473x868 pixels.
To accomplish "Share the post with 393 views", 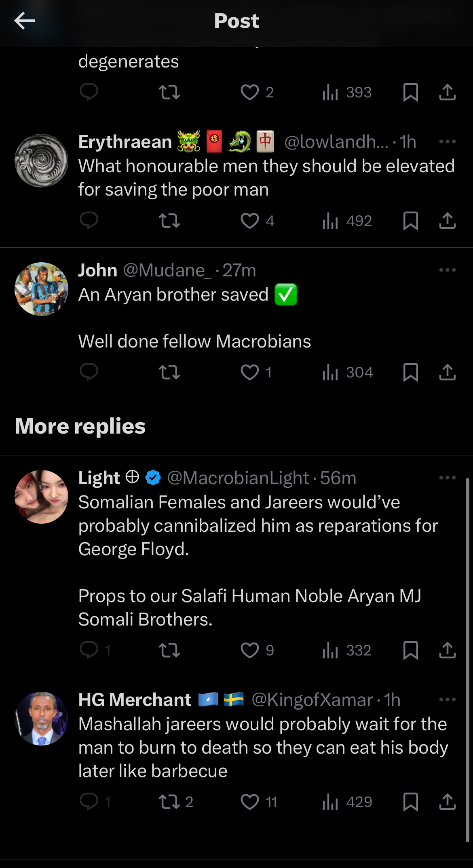I will 448,92.
